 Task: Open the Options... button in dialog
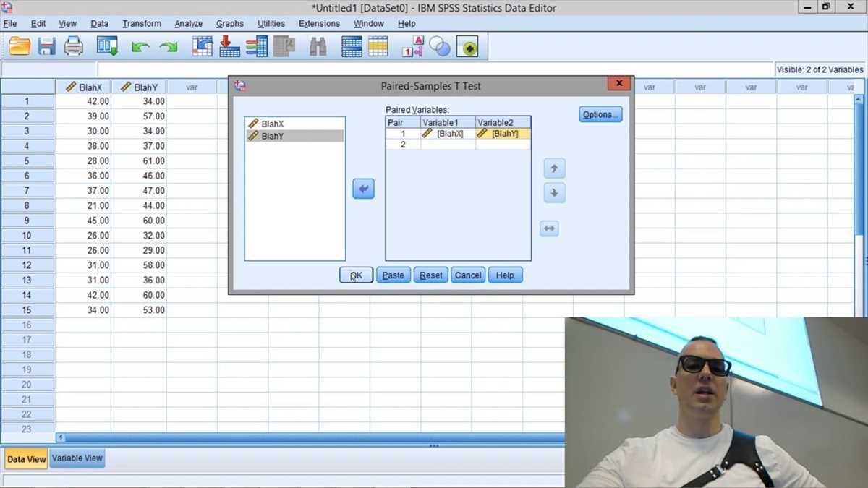click(600, 114)
